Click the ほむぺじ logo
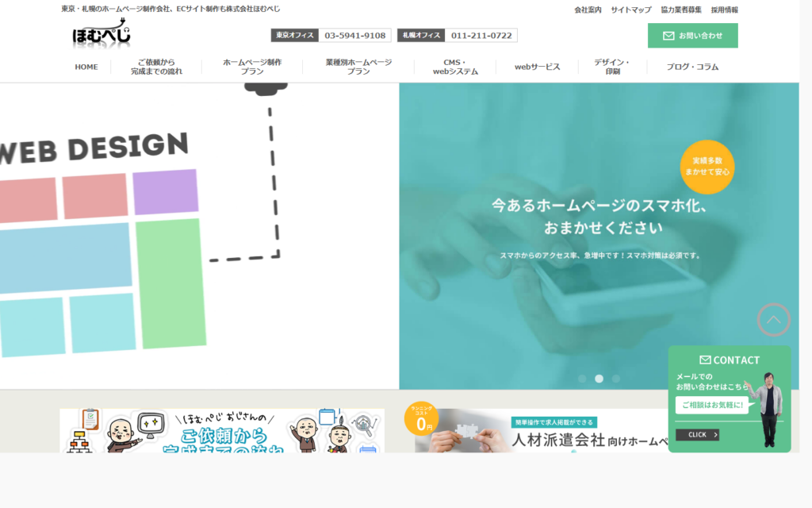Viewport: 812px width, 508px height. [x=101, y=34]
